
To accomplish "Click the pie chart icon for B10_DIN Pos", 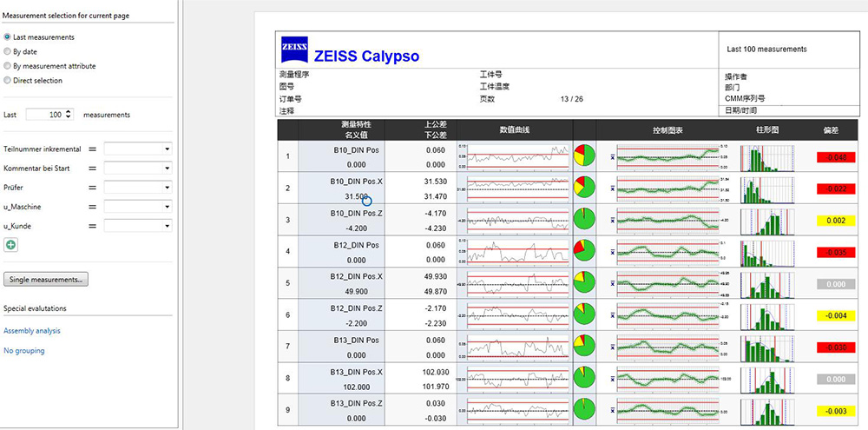I will (x=584, y=155).
